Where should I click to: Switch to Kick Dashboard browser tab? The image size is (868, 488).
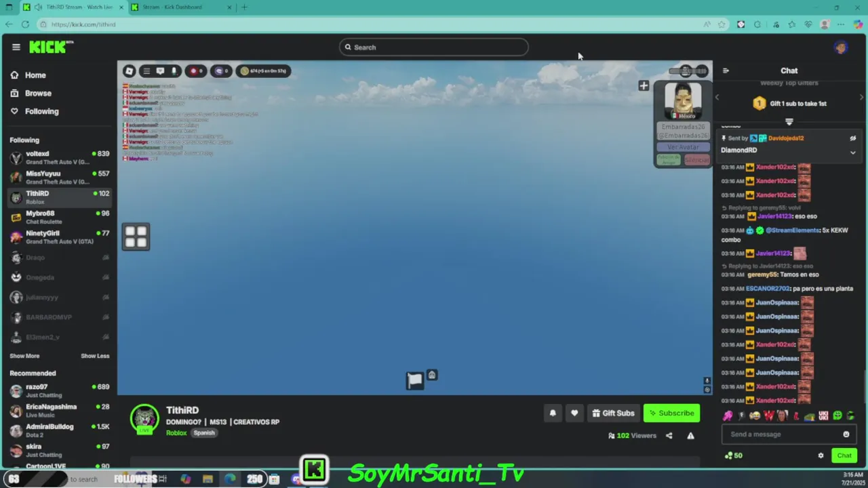tap(182, 7)
